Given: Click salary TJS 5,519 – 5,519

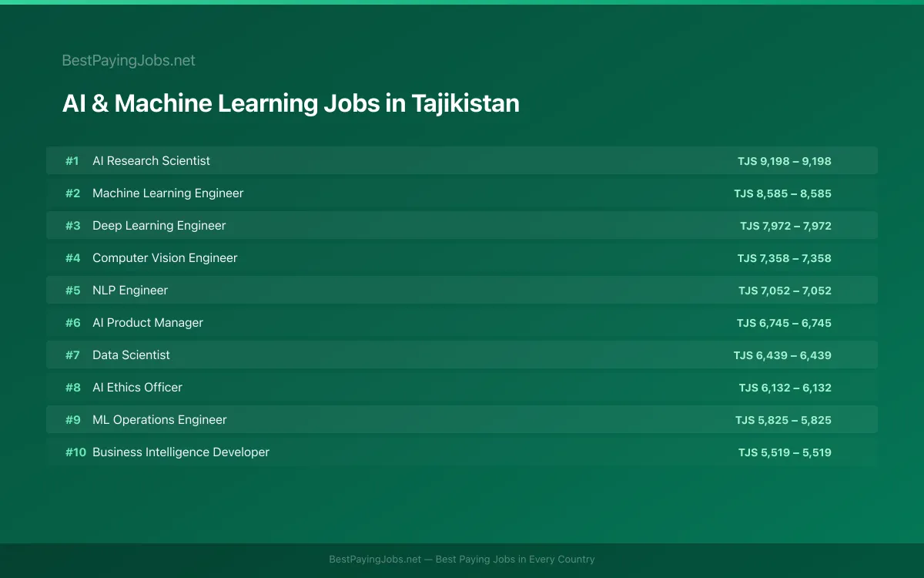Looking at the screenshot, I should 785,452.
